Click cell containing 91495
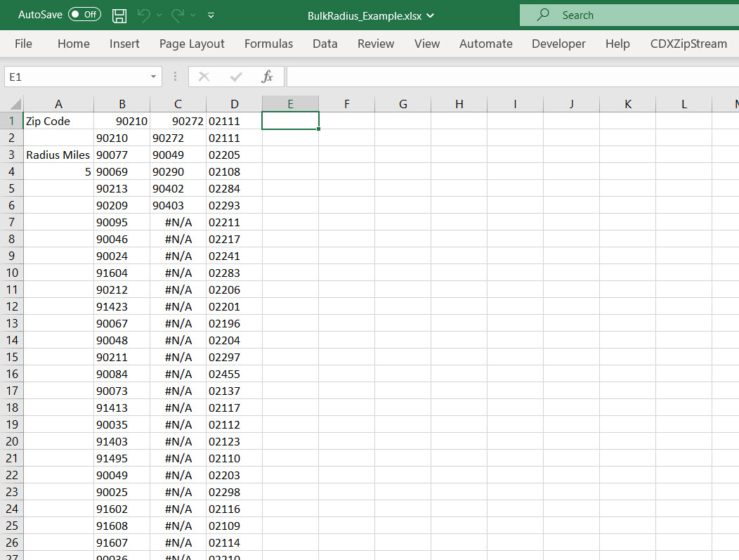 tap(122, 458)
